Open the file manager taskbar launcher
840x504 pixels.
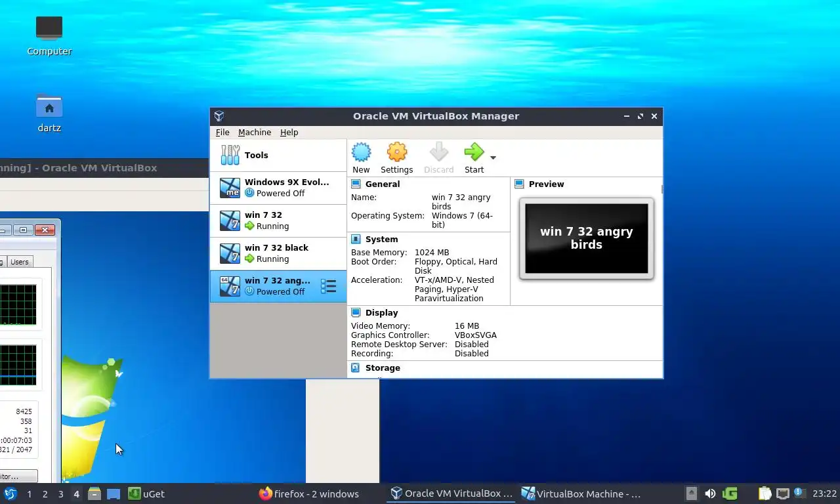pyautogui.click(x=94, y=493)
